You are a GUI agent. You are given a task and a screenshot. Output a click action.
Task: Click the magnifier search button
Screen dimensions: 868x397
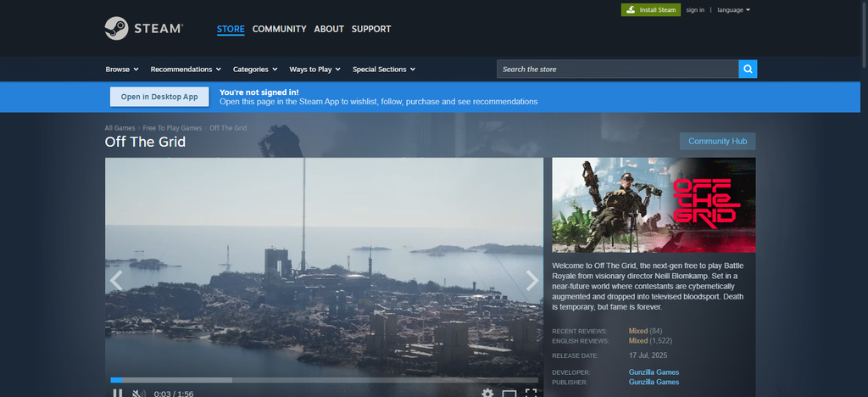coord(748,70)
